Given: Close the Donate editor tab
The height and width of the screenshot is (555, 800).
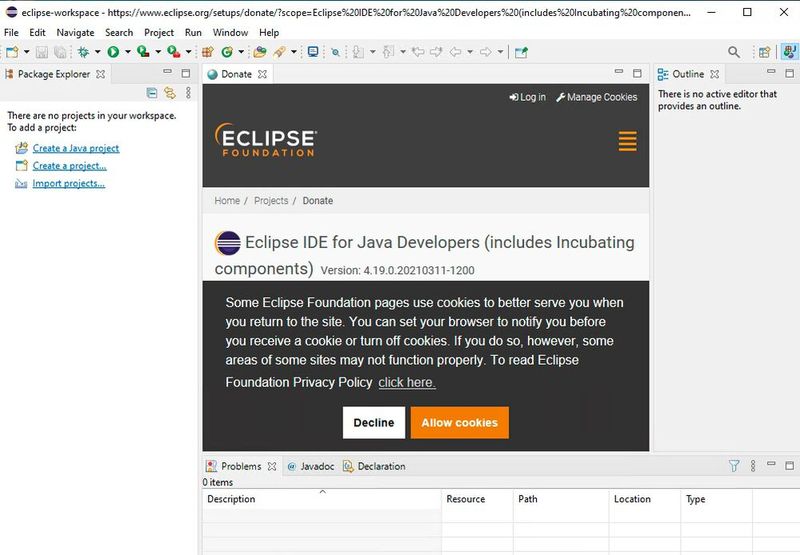Looking at the screenshot, I should tap(262, 74).
